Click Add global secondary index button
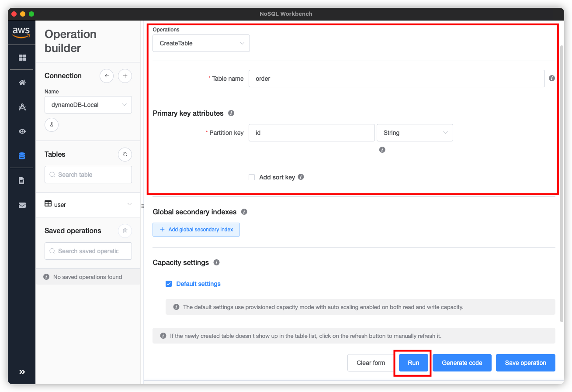This screenshot has height=392, width=572. [x=196, y=230]
